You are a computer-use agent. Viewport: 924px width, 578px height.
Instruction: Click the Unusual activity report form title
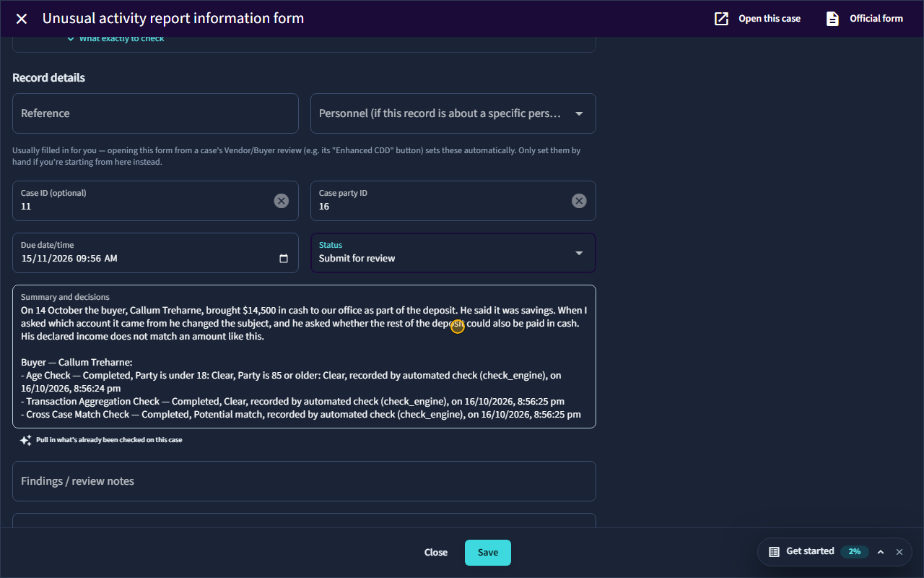pyautogui.click(x=173, y=19)
